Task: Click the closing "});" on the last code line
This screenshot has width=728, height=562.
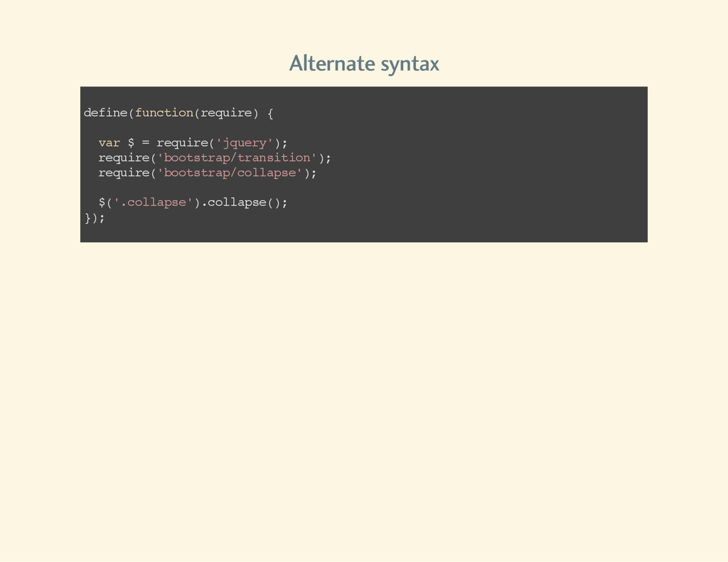Action: tap(95, 217)
